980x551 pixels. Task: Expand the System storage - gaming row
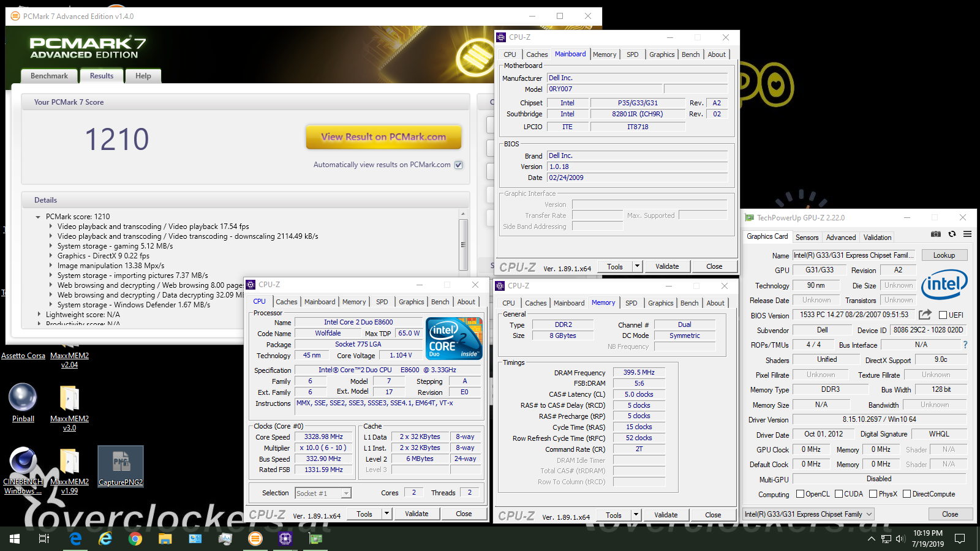51,246
